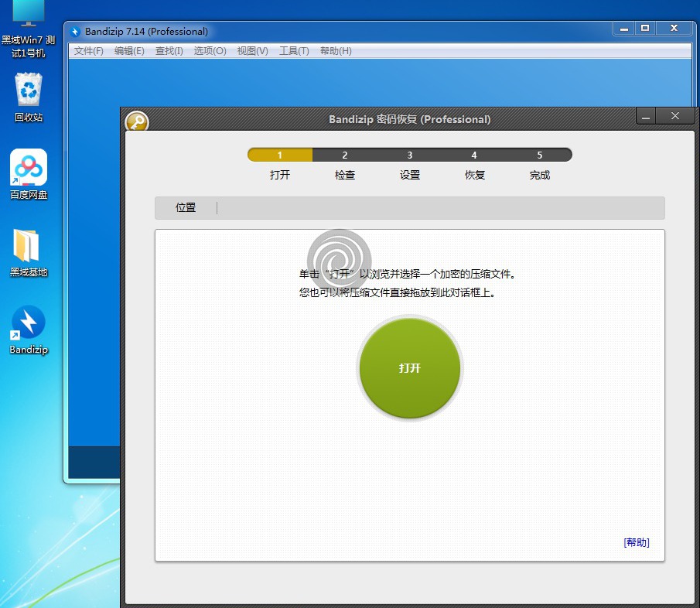The height and width of the screenshot is (608, 700).
Task: Open the 查找(I) menu in Bandizip
Action: point(169,51)
